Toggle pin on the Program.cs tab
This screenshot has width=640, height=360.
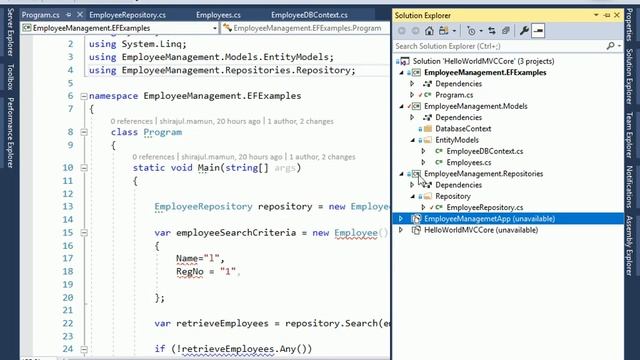point(68,15)
